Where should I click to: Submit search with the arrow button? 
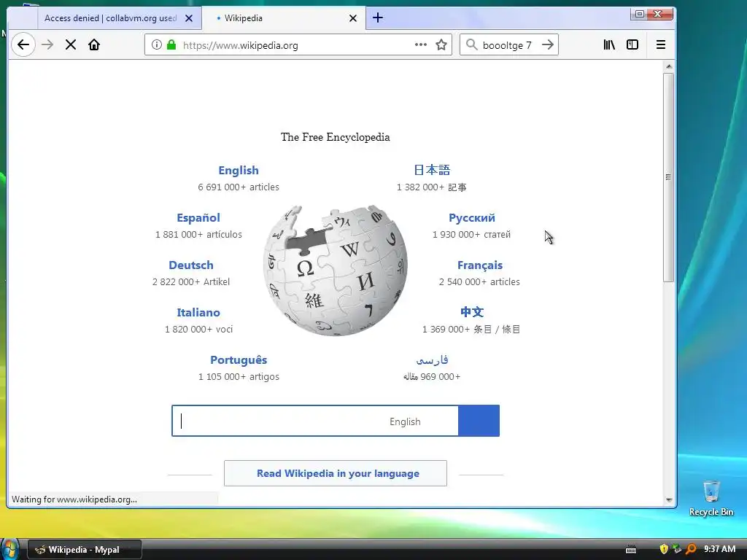[x=548, y=44]
